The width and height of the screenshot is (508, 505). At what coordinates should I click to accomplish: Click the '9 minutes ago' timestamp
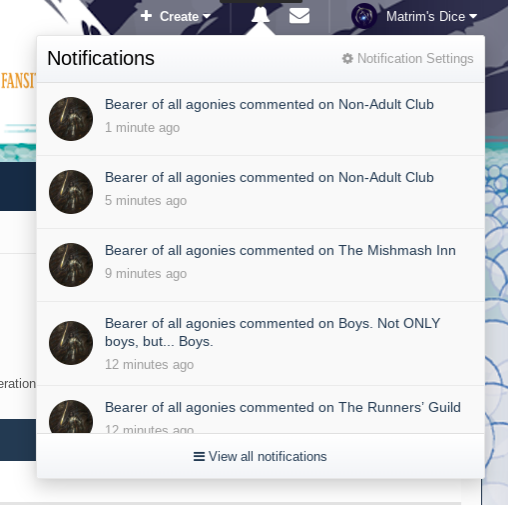146,274
